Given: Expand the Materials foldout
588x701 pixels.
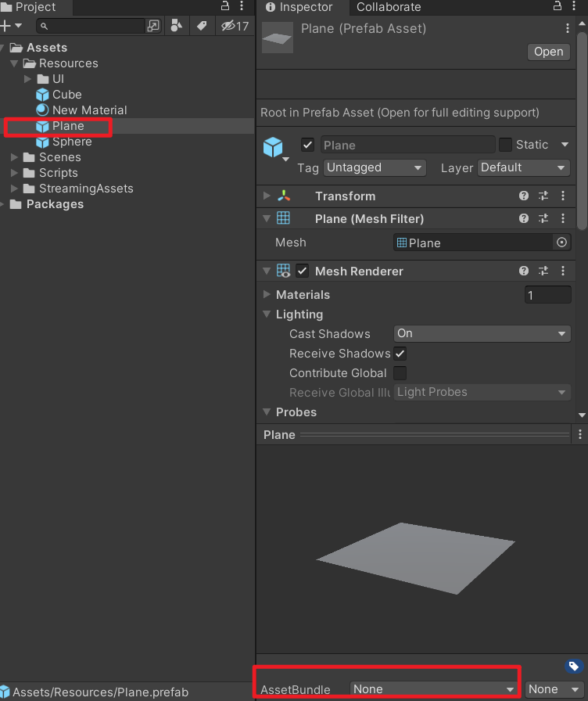Looking at the screenshot, I should coord(267,294).
